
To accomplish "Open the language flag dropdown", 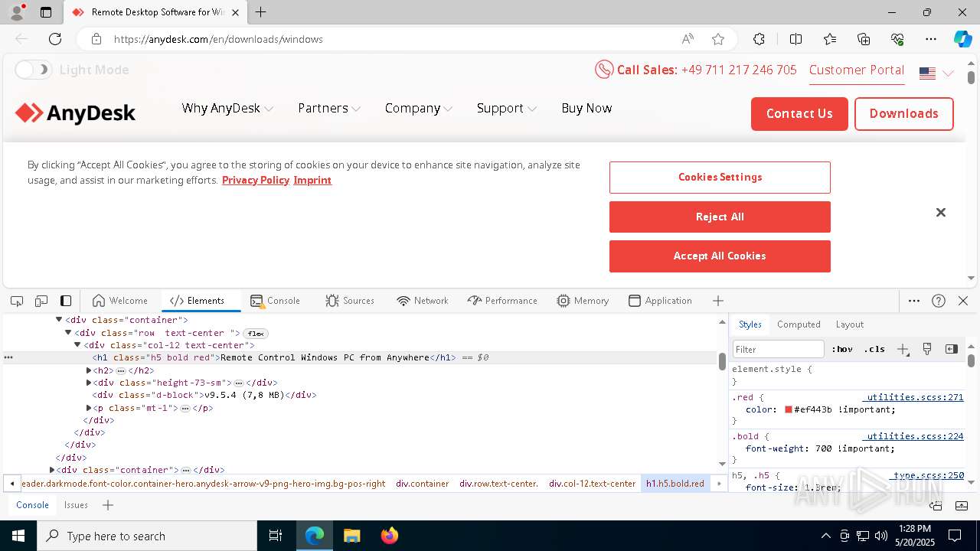I will click(936, 73).
